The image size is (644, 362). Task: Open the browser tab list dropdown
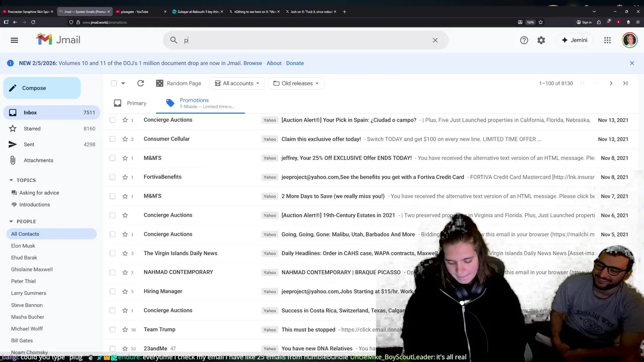594,12
